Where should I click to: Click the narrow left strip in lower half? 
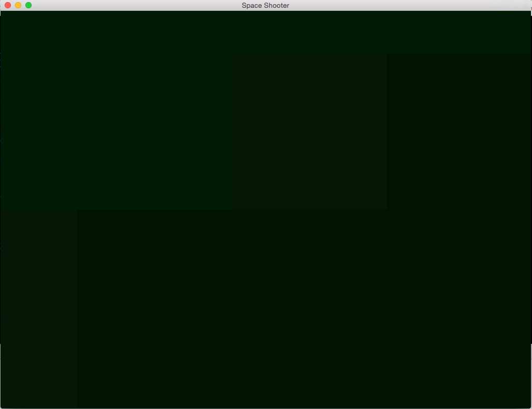[x=39, y=309]
